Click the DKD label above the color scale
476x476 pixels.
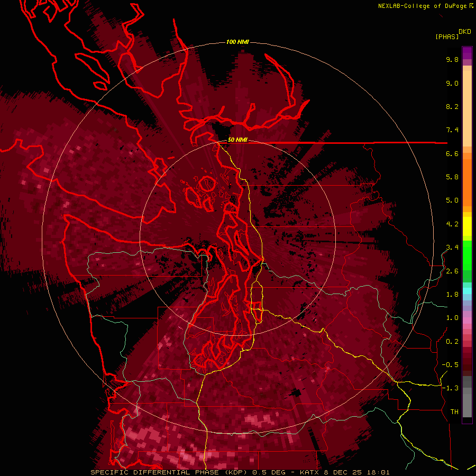pyautogui.click(x=464, y=32)
